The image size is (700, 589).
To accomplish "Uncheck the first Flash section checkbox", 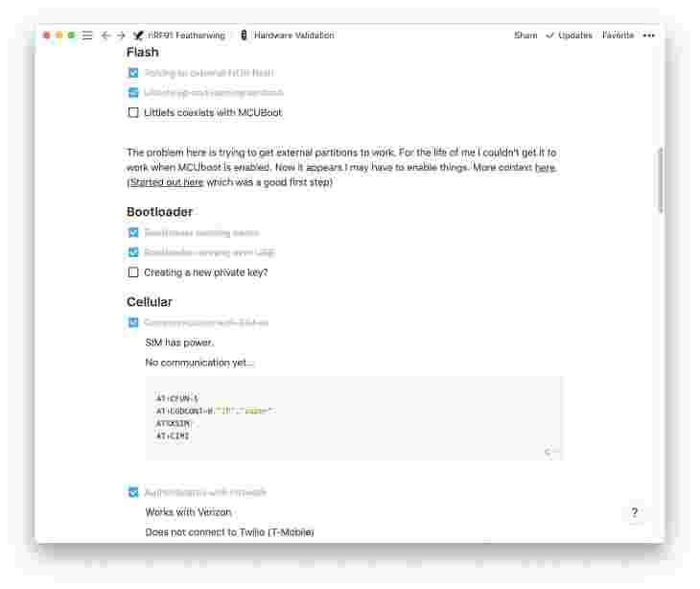I will click(133, 72).
